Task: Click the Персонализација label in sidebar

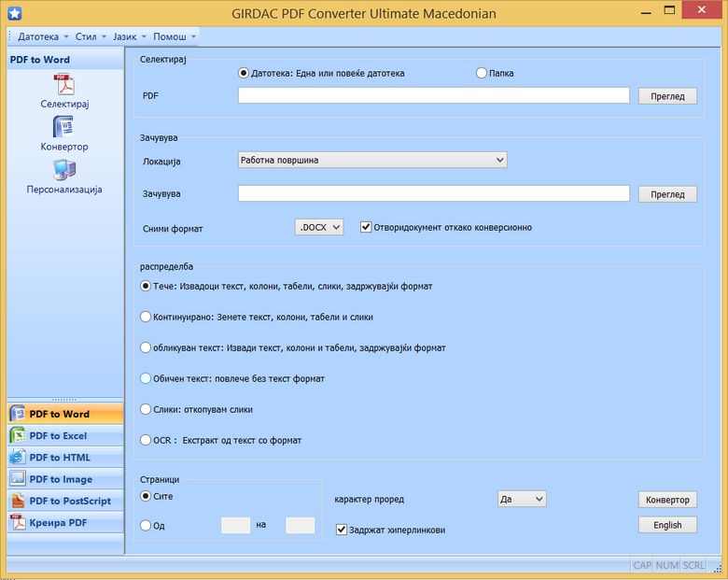Action: point(64,190)
